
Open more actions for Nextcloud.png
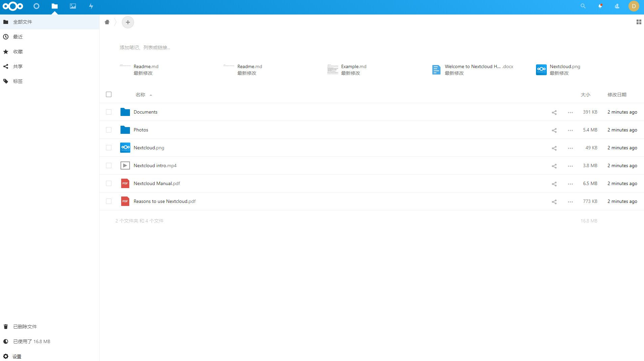coord(570,148)
